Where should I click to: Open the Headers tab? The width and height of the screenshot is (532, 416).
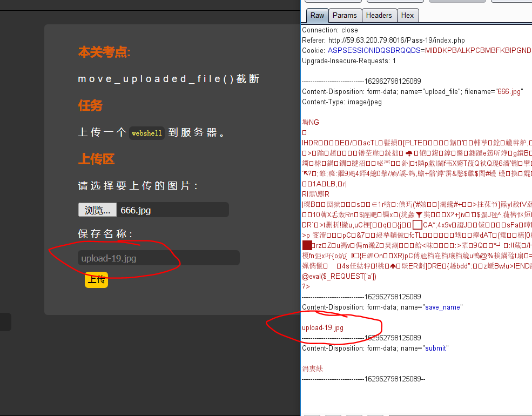click(379, 15)
